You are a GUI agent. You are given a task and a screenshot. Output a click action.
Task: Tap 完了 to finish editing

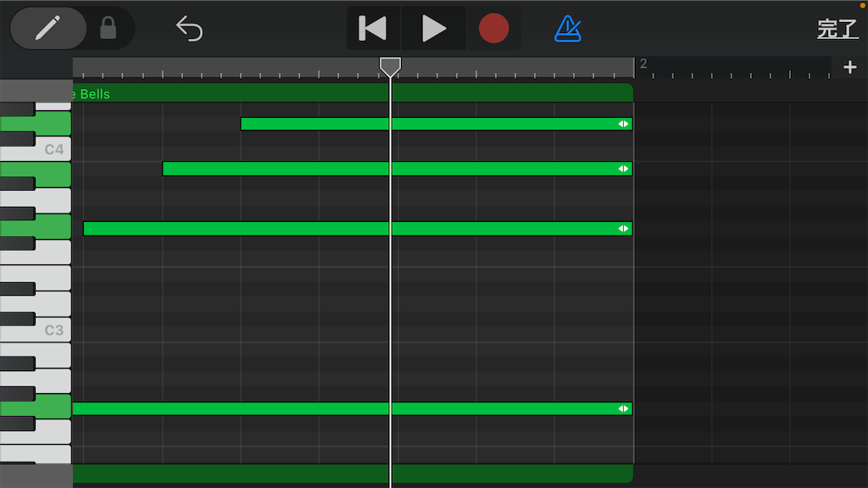pyautogui.click(x=837, y=29)
